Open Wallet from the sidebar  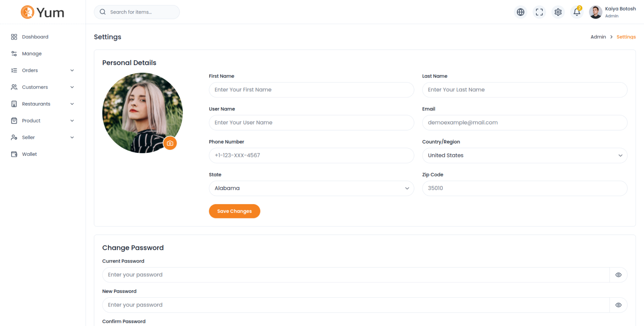[x=29, y=154]
